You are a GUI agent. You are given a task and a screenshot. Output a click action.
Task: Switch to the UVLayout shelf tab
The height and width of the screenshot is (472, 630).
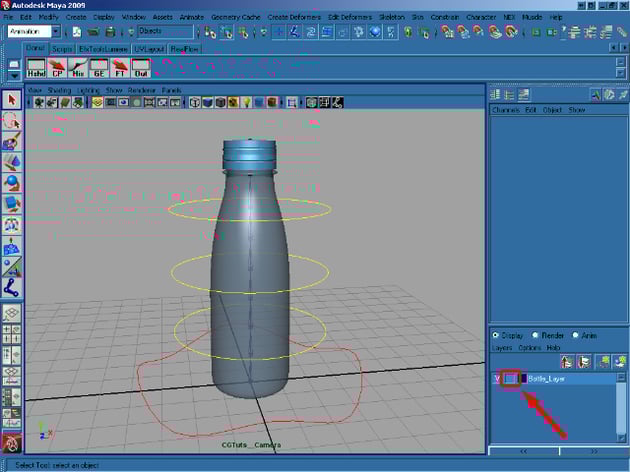pos(148,48)
